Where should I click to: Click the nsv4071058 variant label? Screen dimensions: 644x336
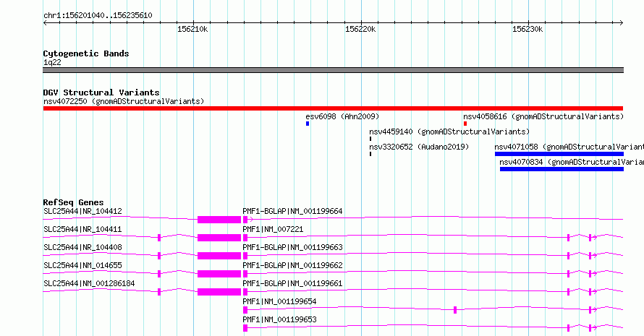569,147
